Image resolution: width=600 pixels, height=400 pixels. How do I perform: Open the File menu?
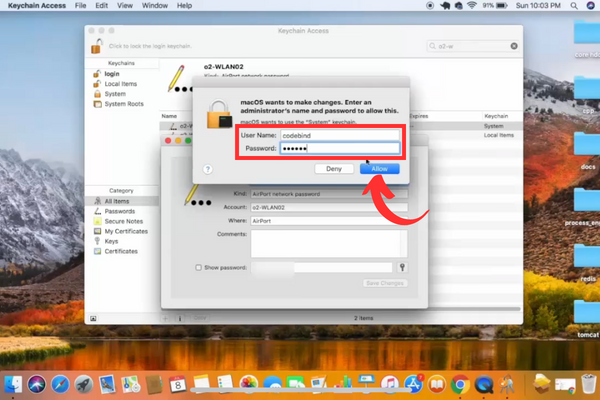80,5
